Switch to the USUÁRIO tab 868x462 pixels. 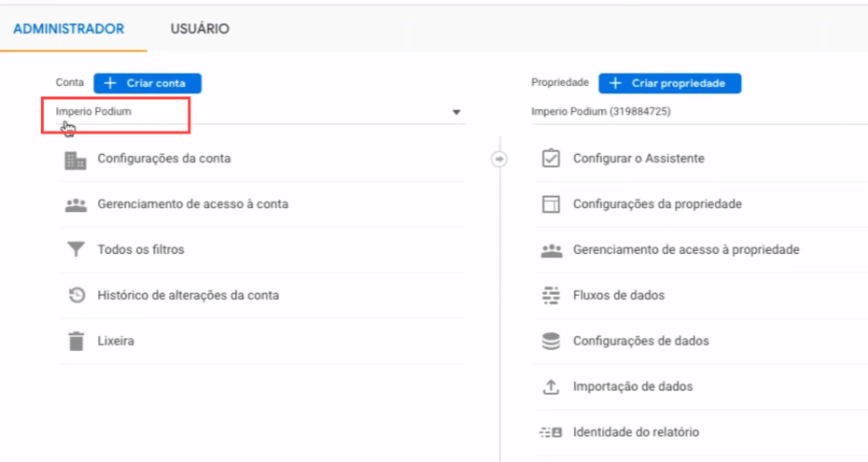[x=200, y=29]
